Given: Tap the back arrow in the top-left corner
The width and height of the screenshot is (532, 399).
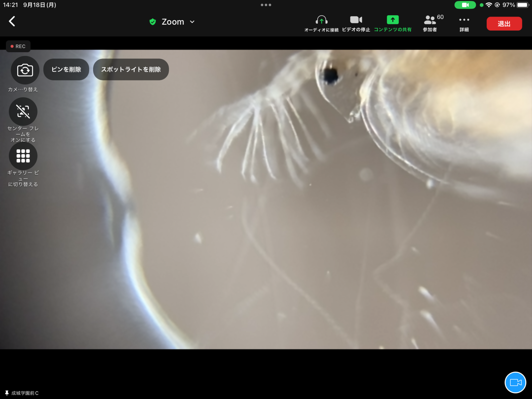Looking at the screenshot, I should point(12,22).
